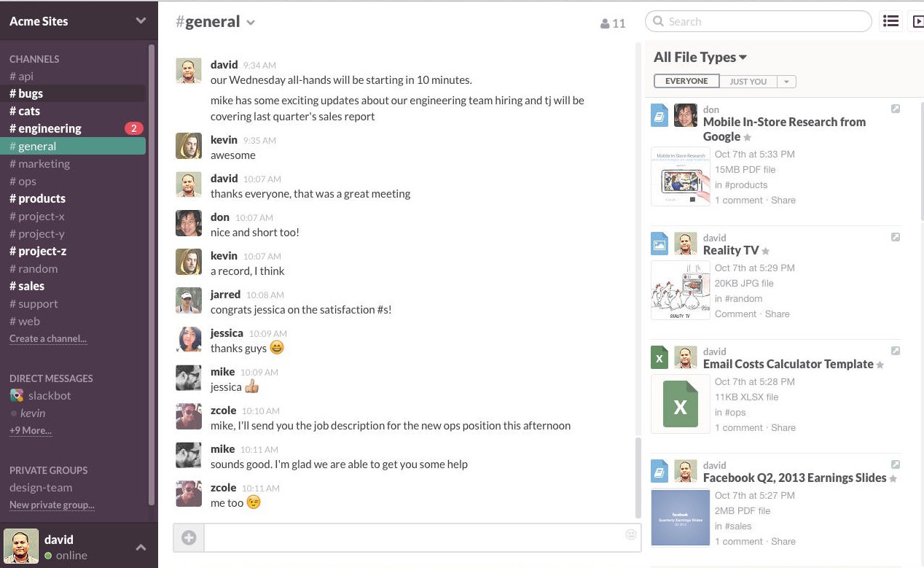Star the Reality TV file
Screen dimensions: 924x568
(765, 252)
